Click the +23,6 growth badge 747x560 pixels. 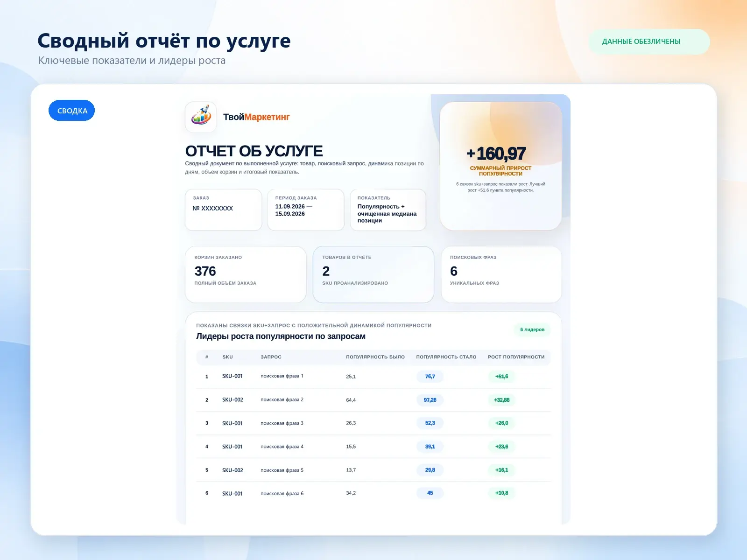point(502,447)
